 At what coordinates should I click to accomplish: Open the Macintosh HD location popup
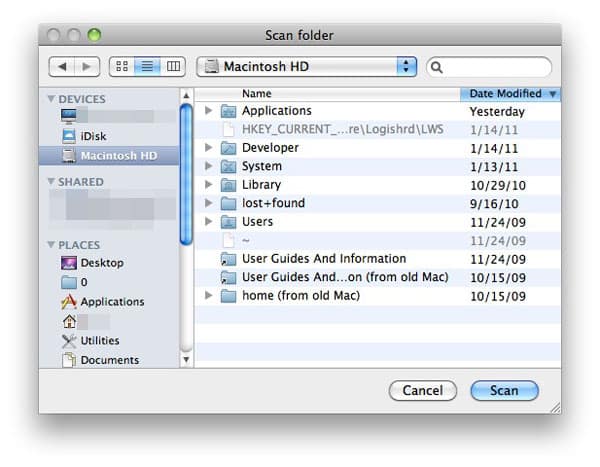(306, 67)
